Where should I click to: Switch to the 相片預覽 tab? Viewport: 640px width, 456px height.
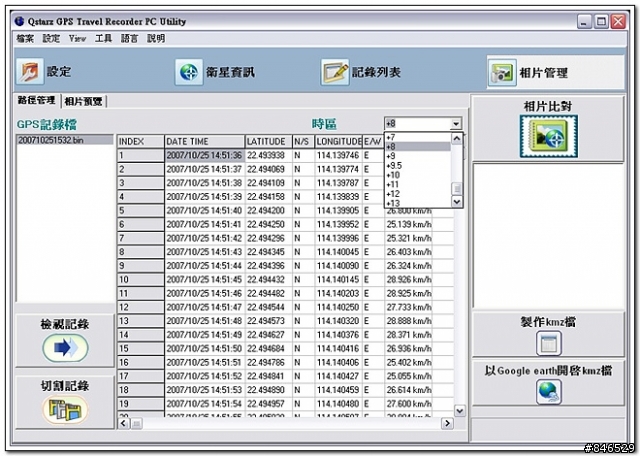pos(84,101)
